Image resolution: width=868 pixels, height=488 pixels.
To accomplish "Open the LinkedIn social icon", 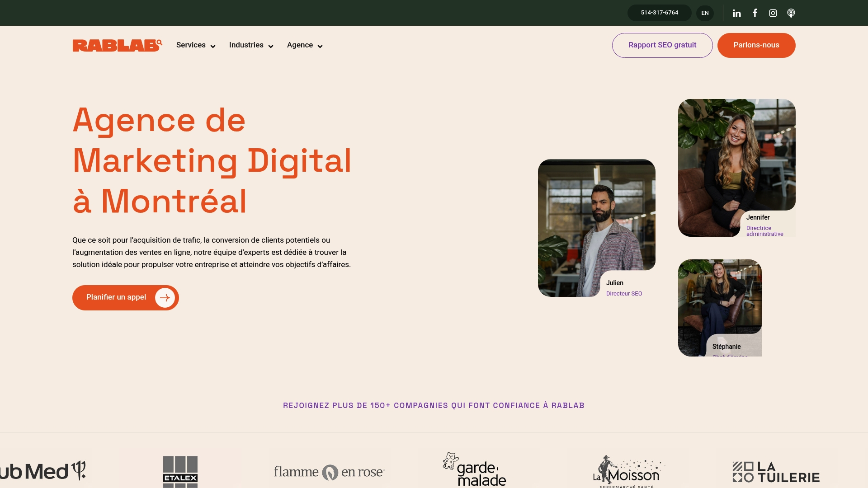I will (737, 13).
